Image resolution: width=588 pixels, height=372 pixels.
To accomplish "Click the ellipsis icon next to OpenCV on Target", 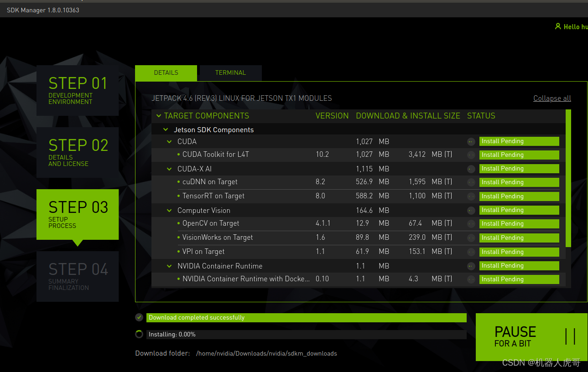I will point(471,223).
